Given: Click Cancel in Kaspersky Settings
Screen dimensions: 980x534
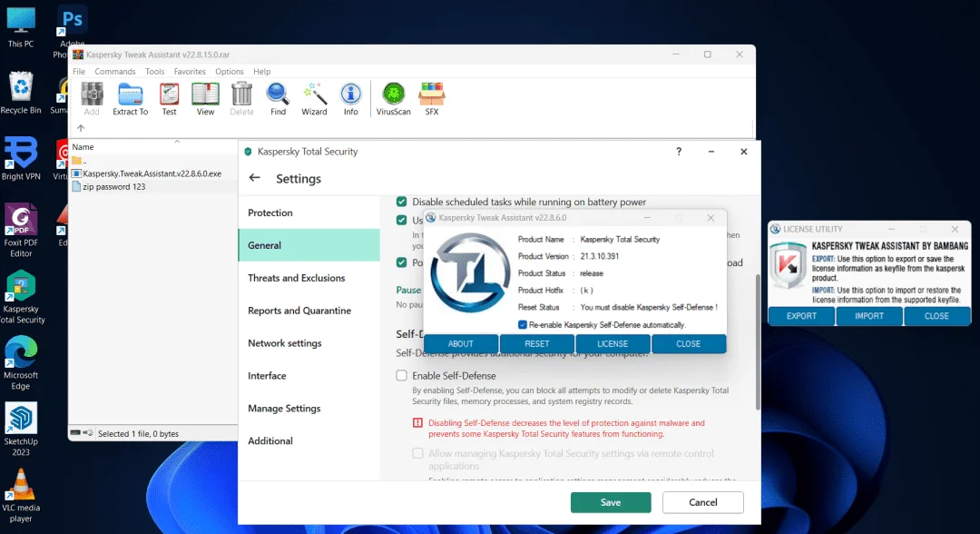Looking at the screenshot, I should pos(703,502).
